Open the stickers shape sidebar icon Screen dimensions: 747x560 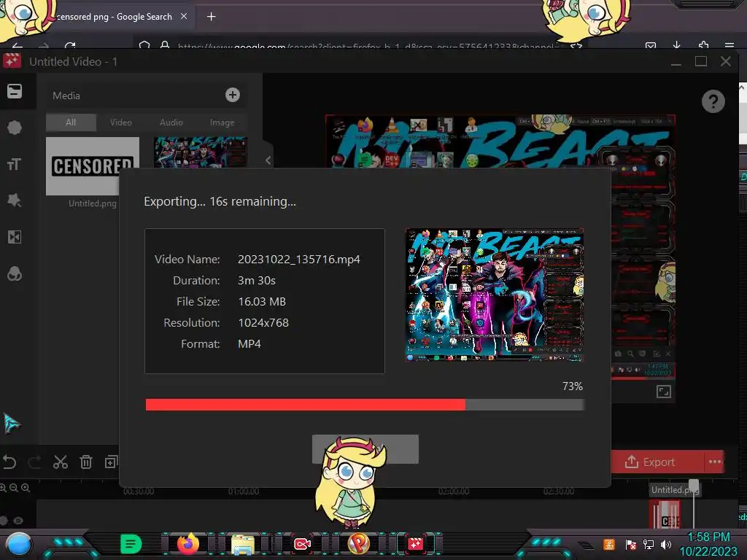pos(15,127)
